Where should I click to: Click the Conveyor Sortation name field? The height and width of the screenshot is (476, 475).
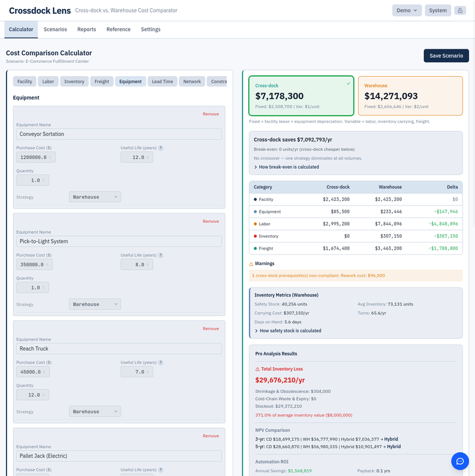(x=119, y=134)
